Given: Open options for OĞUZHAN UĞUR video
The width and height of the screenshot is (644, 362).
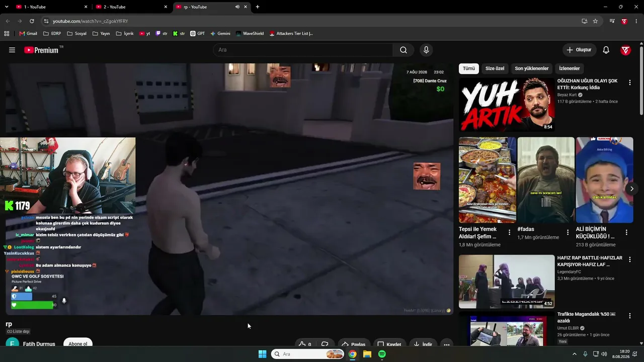Looking at the screenshot, I should coord(629,82).
